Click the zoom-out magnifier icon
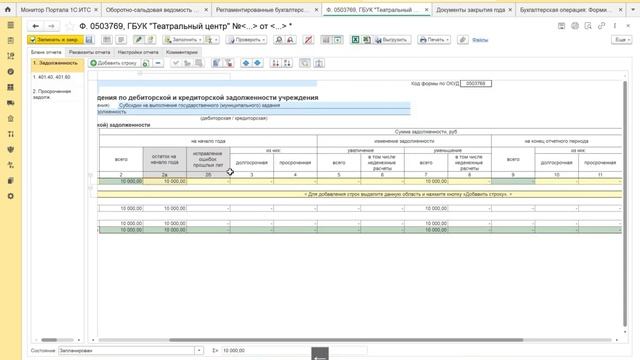 click(290, 40)
